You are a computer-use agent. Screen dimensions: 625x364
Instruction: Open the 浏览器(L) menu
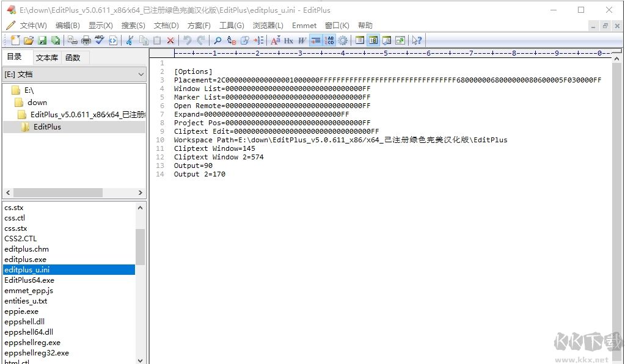(268, 26)
